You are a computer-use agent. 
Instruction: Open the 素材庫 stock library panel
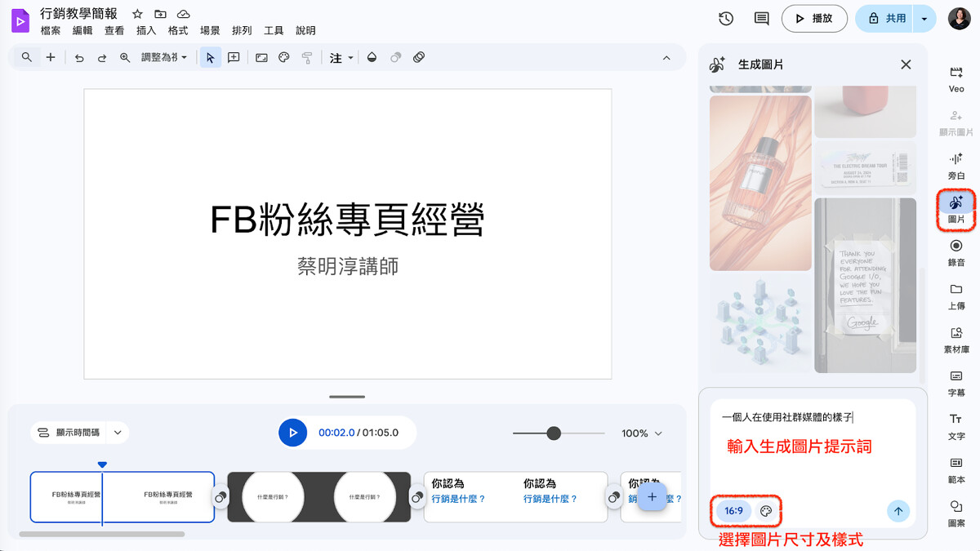[955, 339]
